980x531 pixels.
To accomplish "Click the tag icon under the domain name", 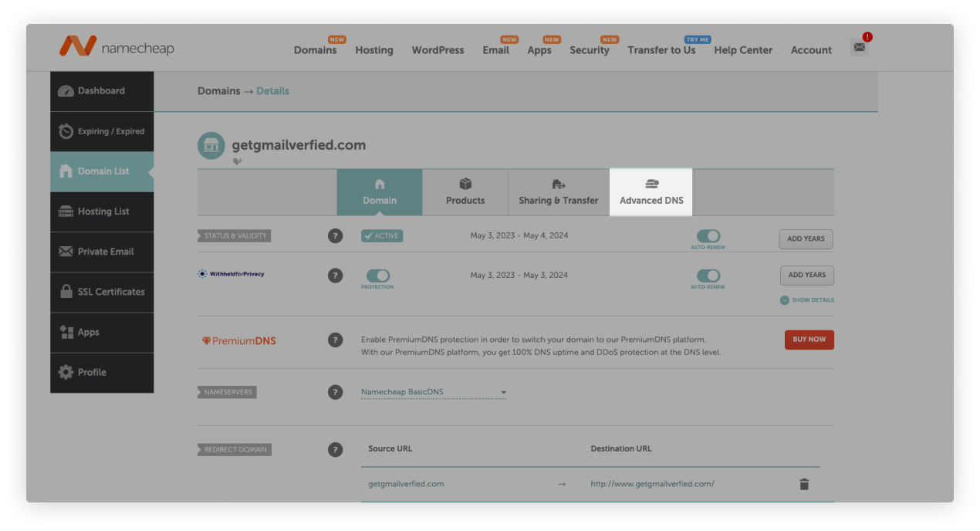I will pyautogui.click(x=238, y=161).
